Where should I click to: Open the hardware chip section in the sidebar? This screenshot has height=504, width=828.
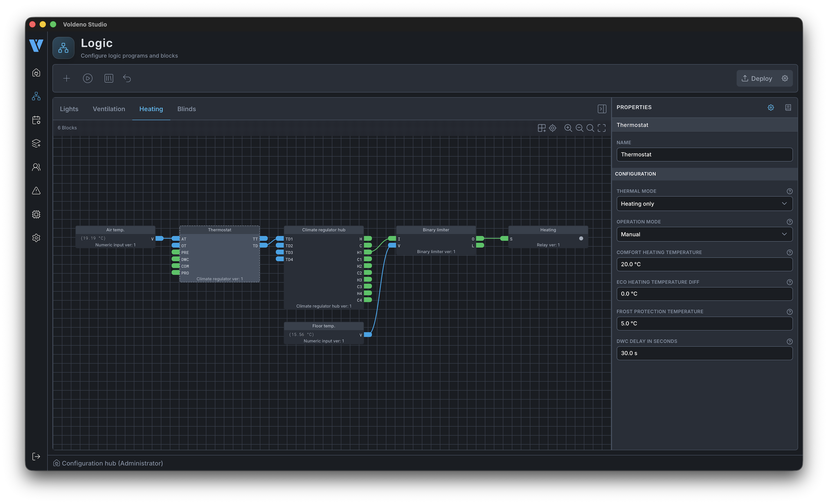(x=36, y=214)
